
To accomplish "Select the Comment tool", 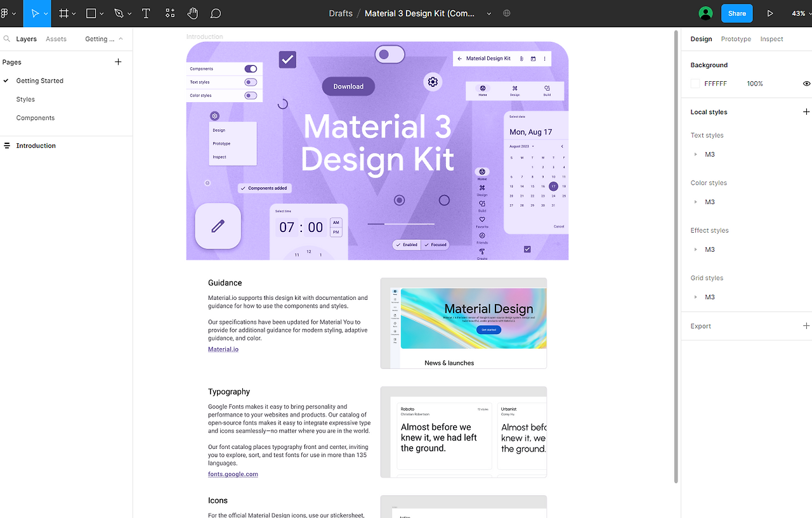I will tap(216, 13).
